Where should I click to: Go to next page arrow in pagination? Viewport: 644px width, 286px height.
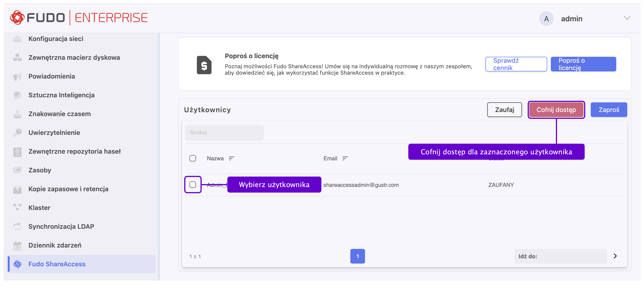click(x=615, y=256)
